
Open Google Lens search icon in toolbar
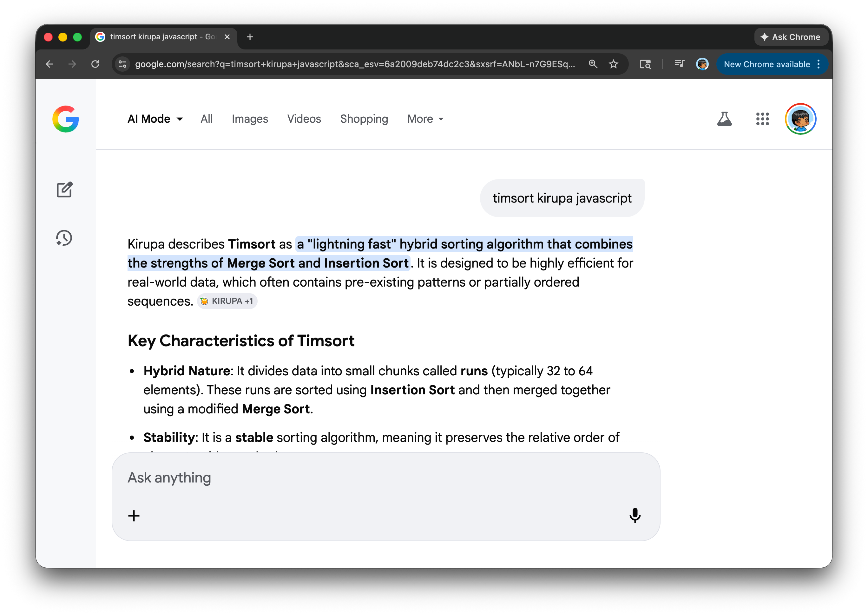pyautogui.click(x=645, y=64)
